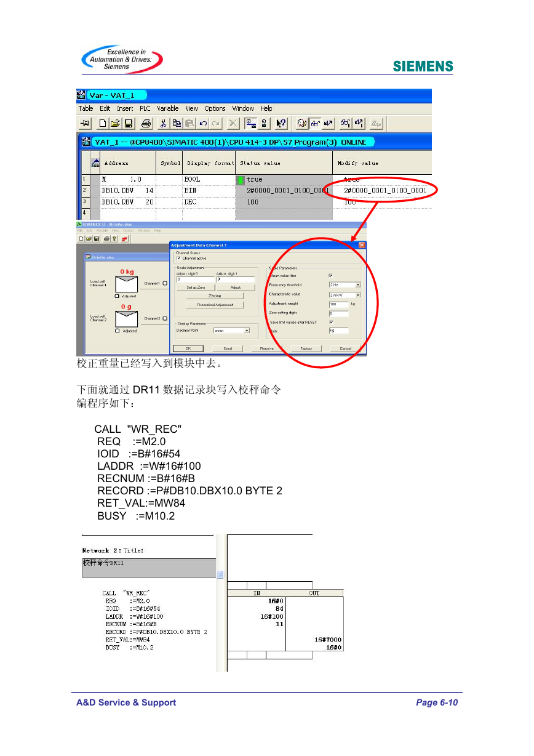This screenshot has height=756, width=534.
Task: Click the Adjust. digit 0 input field
Action: point(196,279)
